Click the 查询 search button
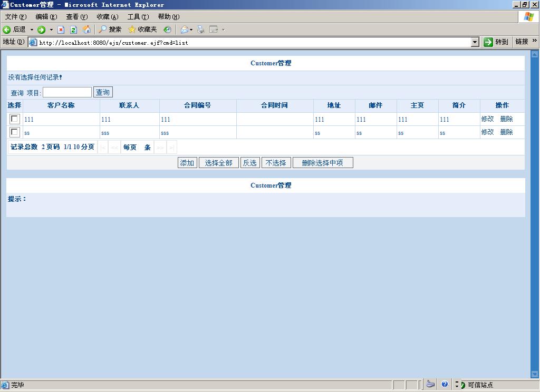 (103, 92)
